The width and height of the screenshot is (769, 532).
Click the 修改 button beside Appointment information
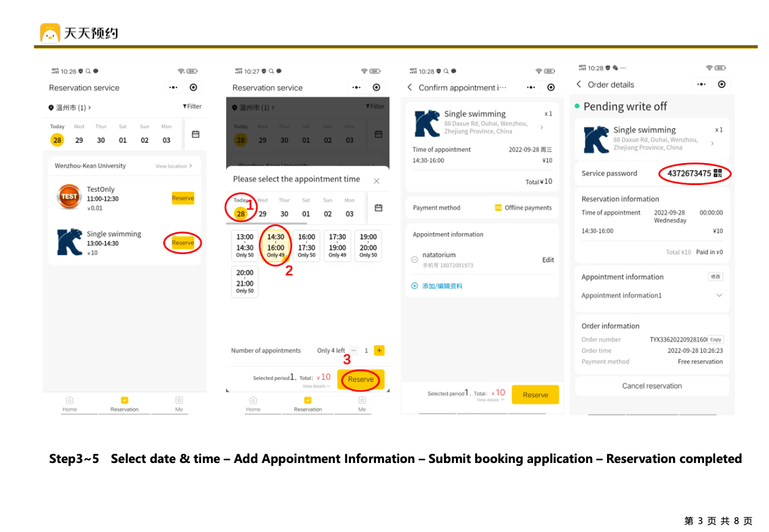[x=715, y=277]
